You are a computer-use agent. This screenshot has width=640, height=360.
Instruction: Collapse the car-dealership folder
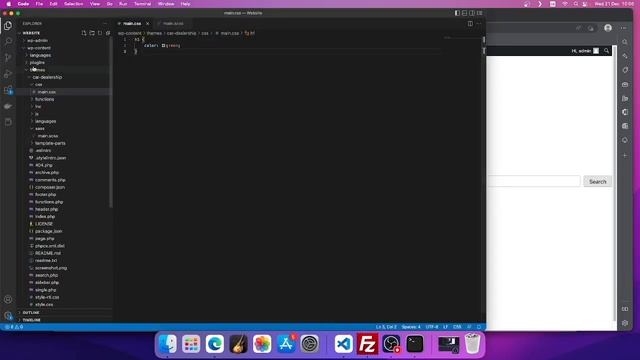coord(47,77)
